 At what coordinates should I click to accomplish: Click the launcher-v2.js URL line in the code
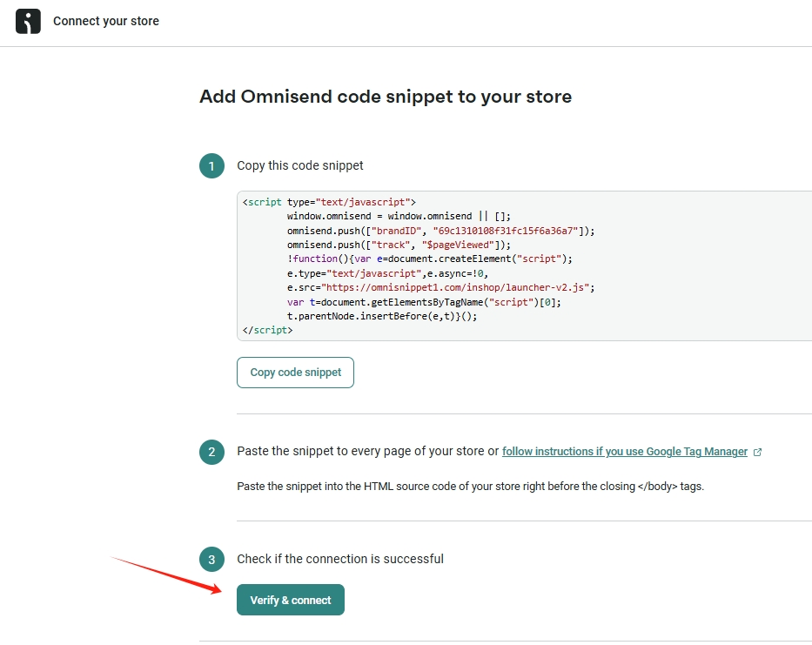(440, 287)
